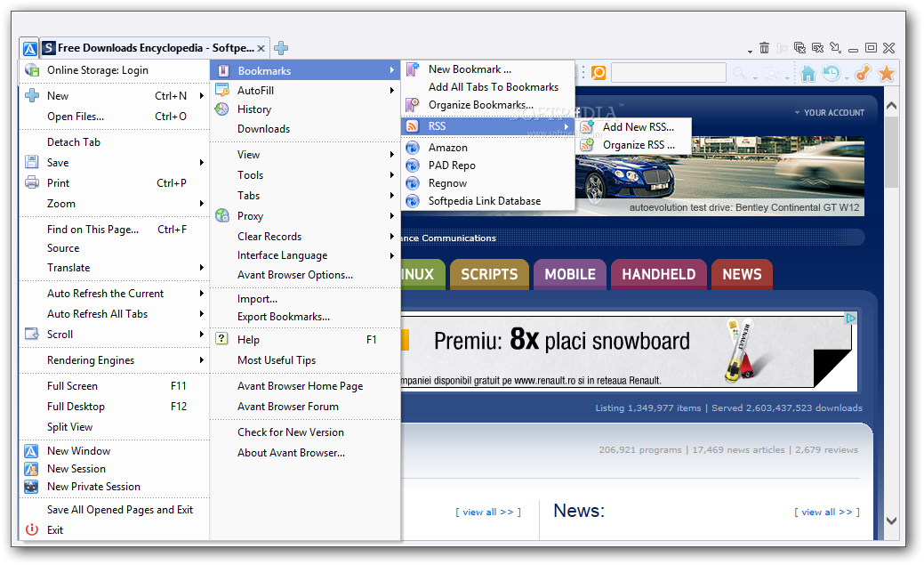The height and width of the screenshot is (565, 924).
Task: Expand the Tools submenu arrow
Action: [392, 175]
